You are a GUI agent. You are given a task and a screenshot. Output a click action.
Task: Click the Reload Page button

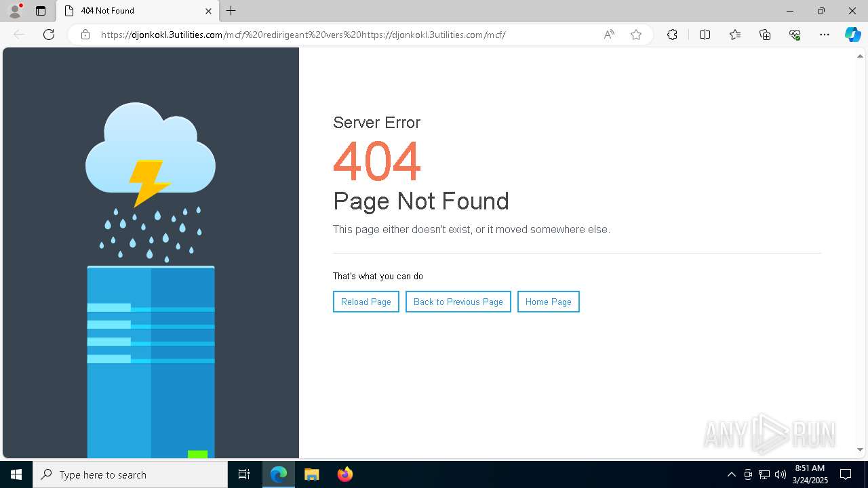(x=366, y=302)
